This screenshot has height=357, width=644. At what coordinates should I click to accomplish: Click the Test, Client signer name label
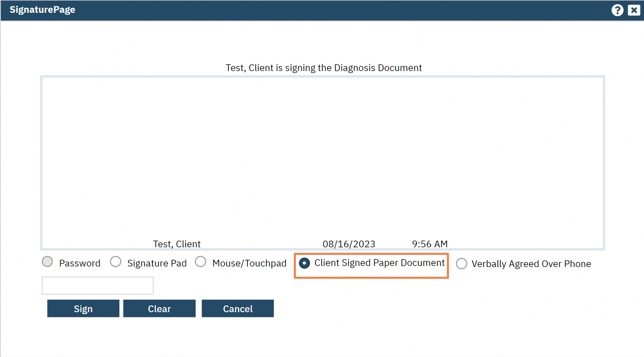(176, 244)
